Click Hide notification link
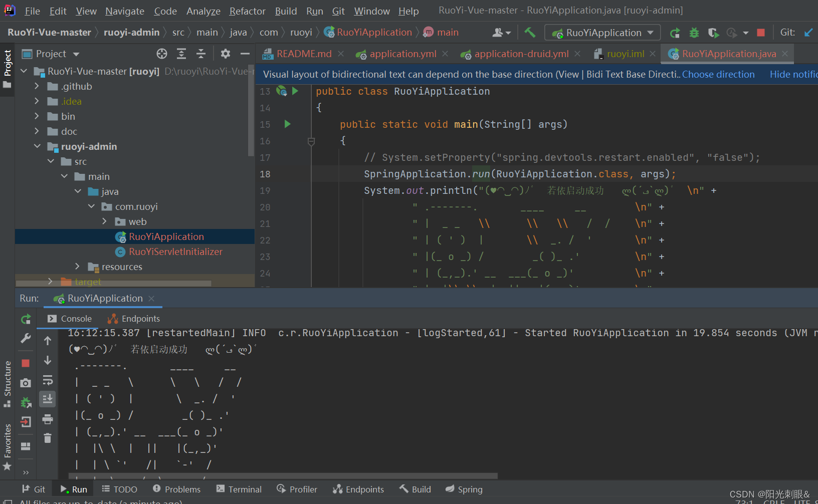The image size is (818, 504). pos(793,74)
